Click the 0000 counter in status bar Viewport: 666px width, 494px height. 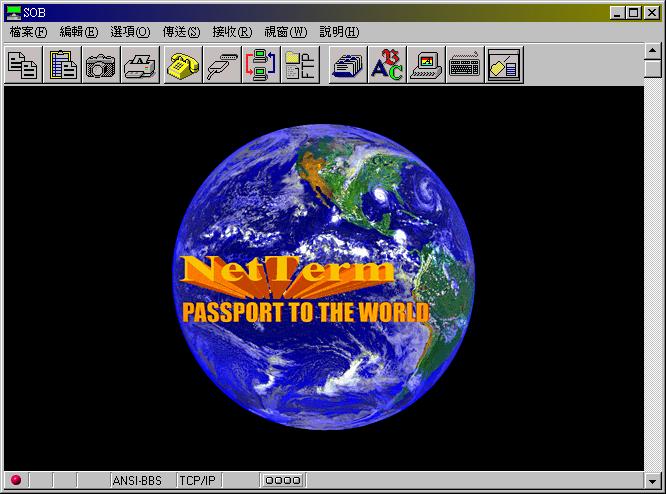[x=282, y=480]
